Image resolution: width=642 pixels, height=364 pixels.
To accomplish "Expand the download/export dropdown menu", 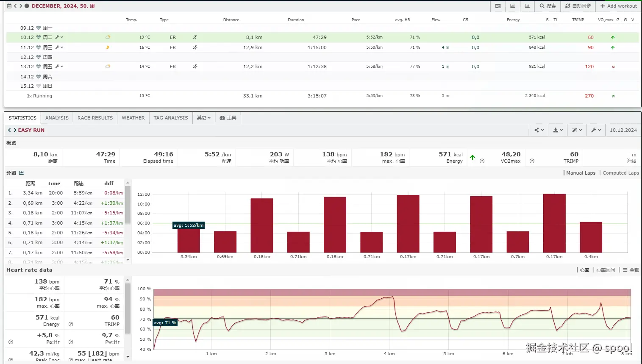I will [558, 130].
